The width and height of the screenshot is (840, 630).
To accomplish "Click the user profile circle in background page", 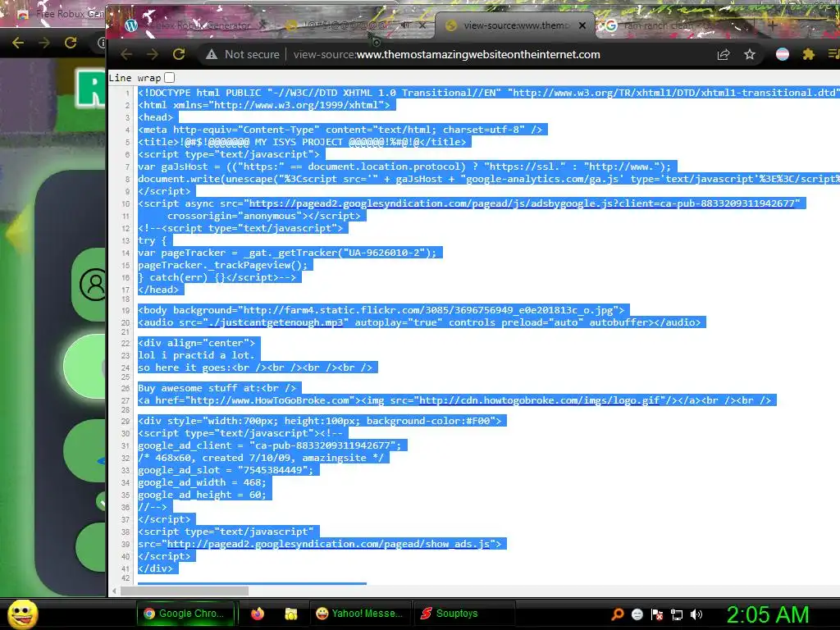I will (94, 285).
